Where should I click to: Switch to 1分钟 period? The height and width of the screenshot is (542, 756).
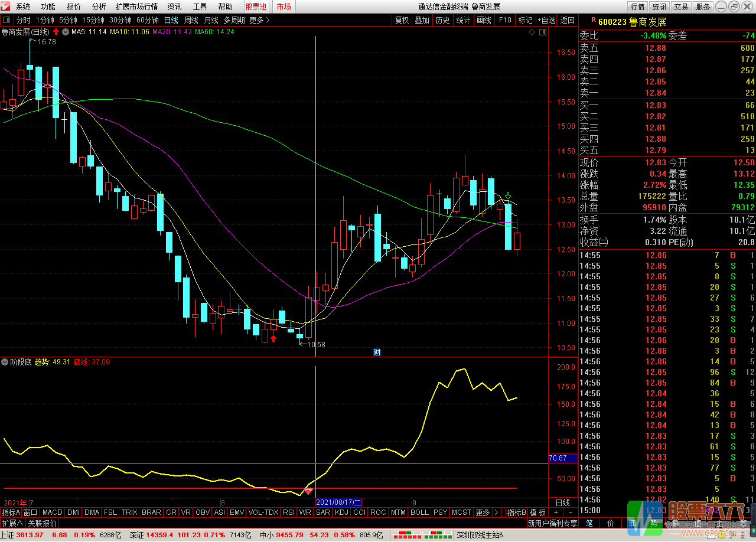(45, 20)
